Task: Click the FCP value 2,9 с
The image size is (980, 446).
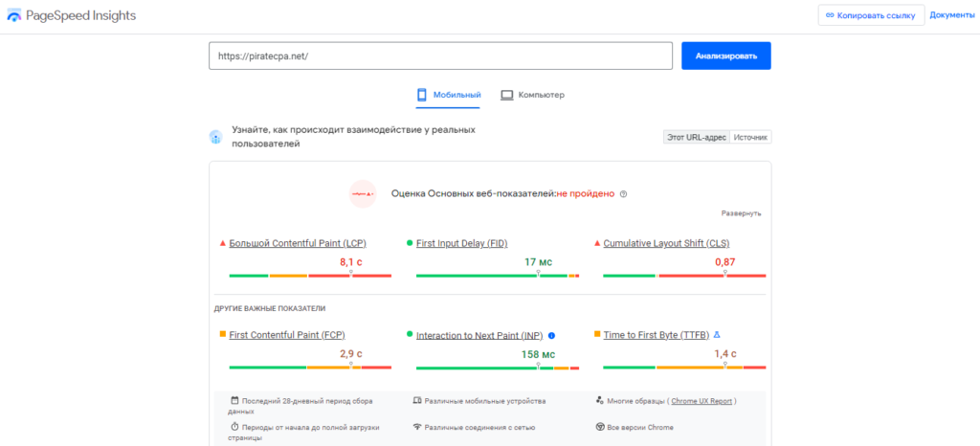Action: 350,353
